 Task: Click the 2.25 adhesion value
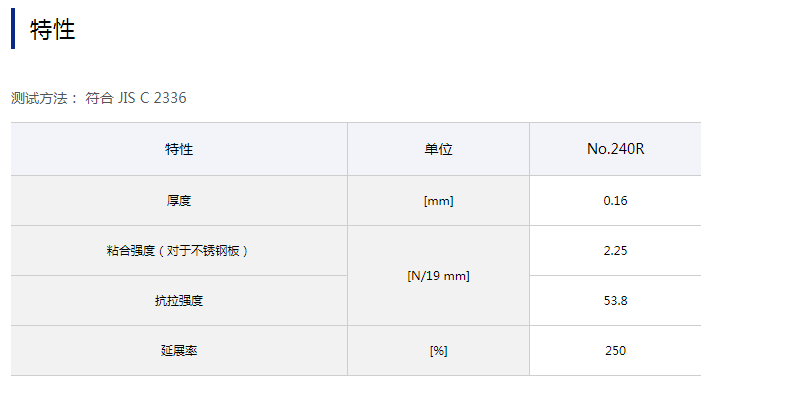click(x=615, y=251)
